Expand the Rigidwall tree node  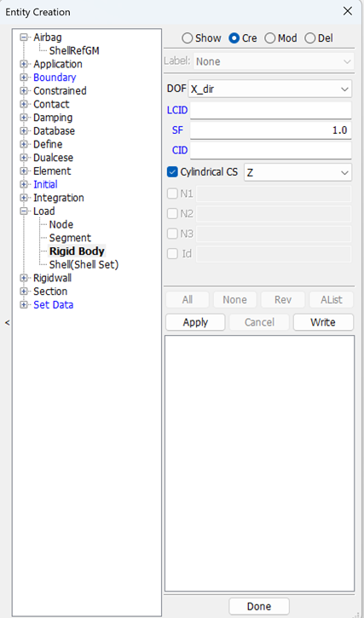click(x=24, y=278)
